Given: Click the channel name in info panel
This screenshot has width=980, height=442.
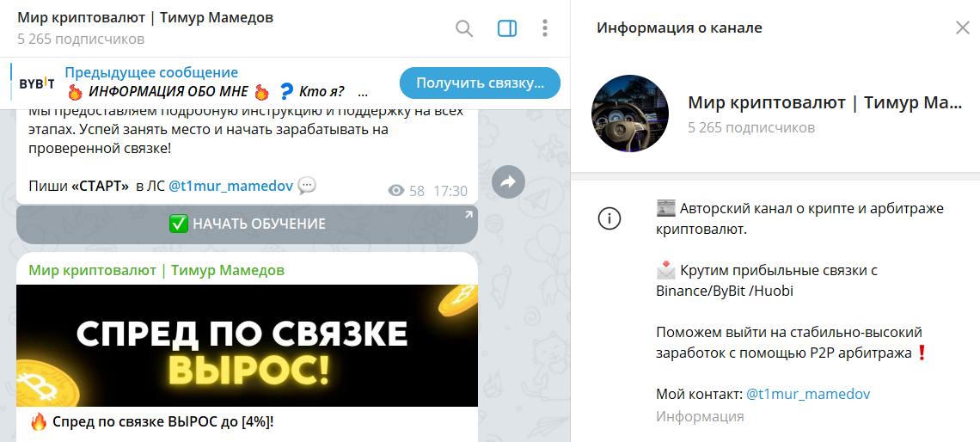Looking at the screenshot, I should (825, 103).
